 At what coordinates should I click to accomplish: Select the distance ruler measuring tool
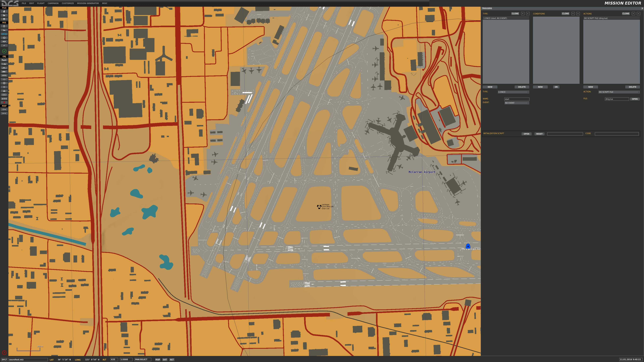click(4, 113)
